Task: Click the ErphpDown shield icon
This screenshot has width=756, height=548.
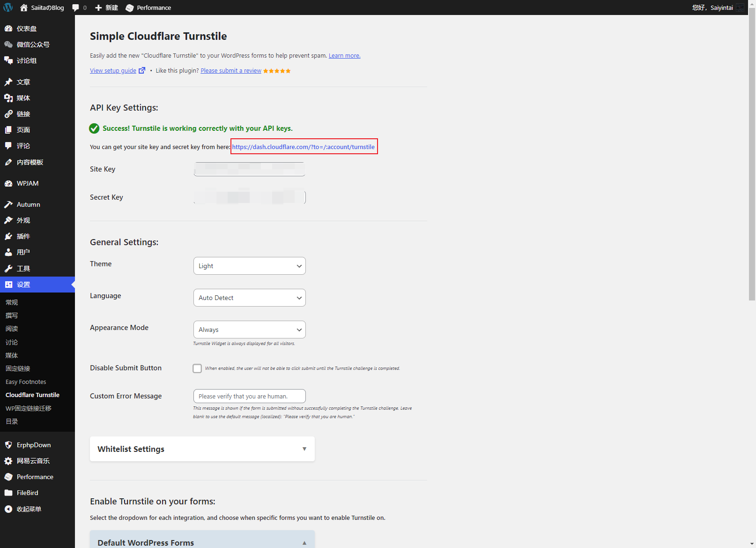Action: pyautogui.click(x=8, y=445)
